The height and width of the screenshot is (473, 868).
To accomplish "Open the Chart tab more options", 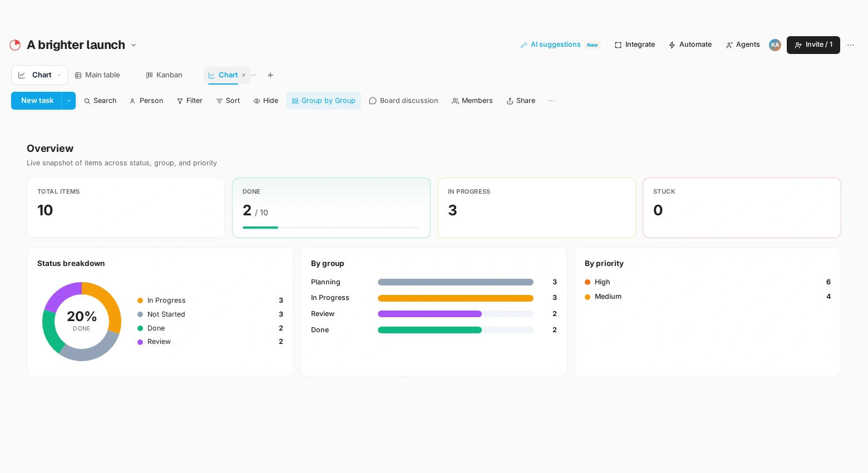I will tap(253, 75).
